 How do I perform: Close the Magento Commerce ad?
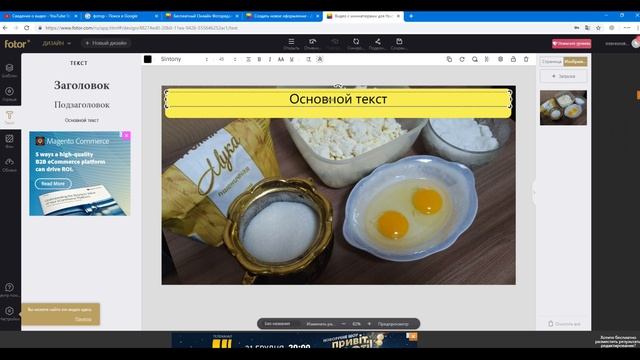click(x=126, y=135)
